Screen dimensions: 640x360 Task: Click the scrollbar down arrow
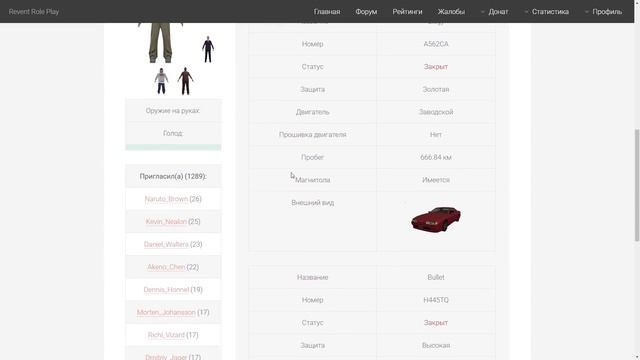[x=637, y=357]
